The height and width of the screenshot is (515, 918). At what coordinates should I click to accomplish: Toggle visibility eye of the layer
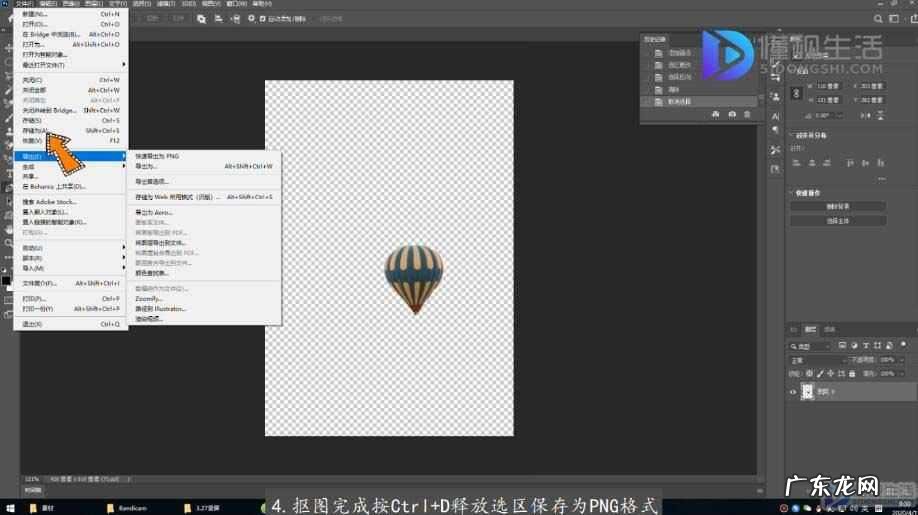click(x=793, y=392)
